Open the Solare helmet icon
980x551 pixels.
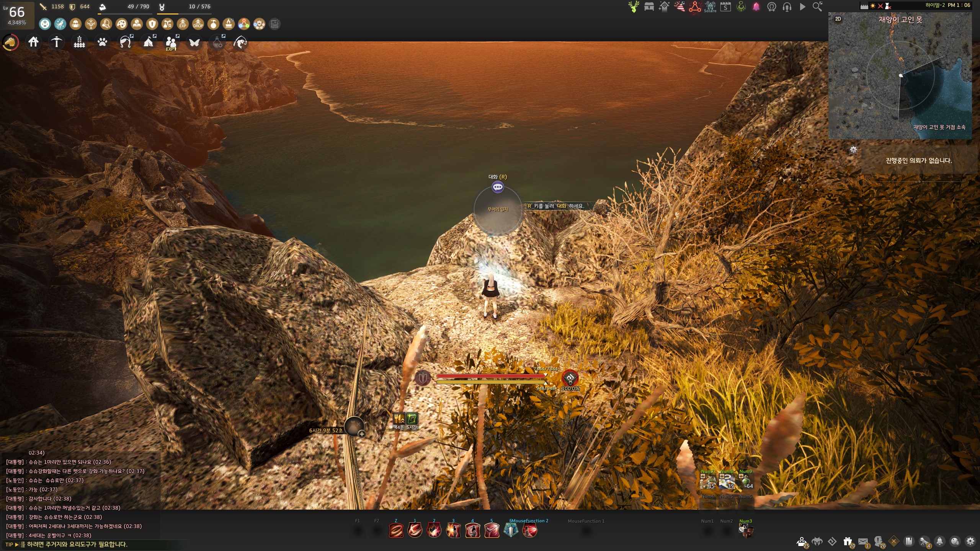tap(710, 7)
